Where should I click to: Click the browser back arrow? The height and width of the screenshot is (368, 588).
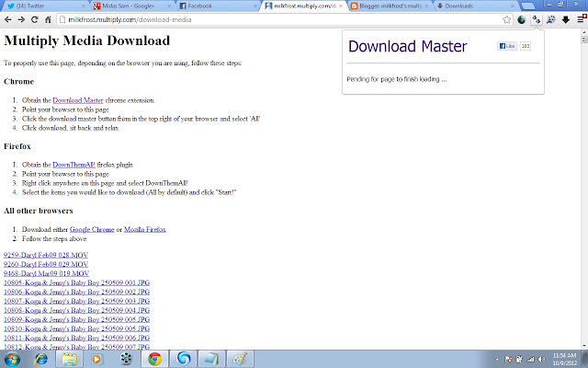8,19
